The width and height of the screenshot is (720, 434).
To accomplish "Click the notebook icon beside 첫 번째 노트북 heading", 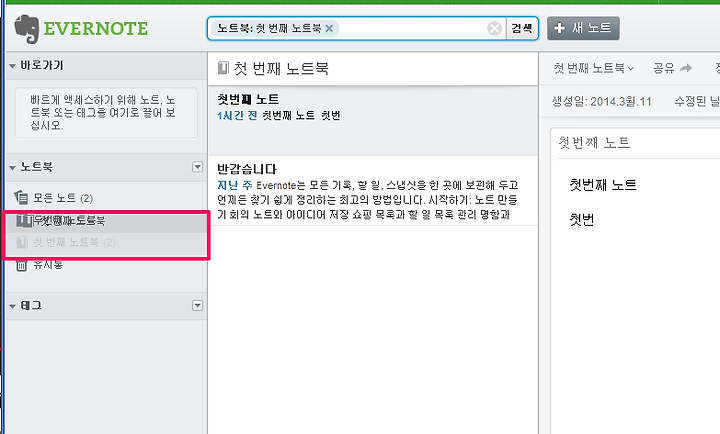I will pos(223,68).
